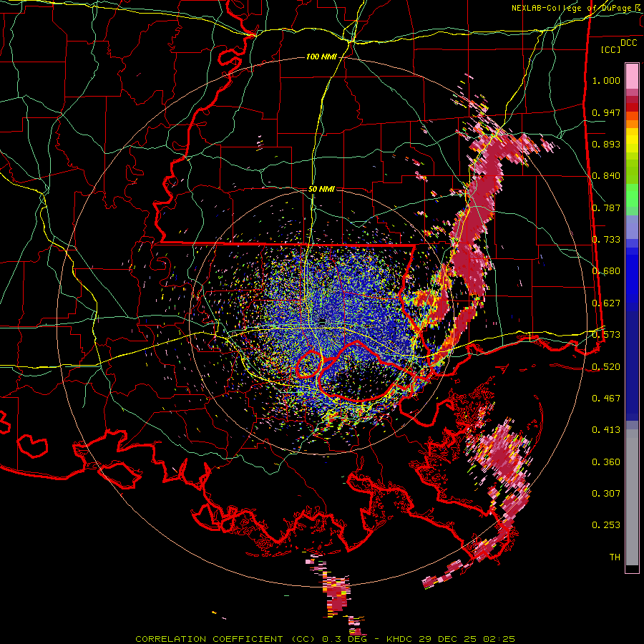Click the 0.787 value on the color scale

[606, 208]
